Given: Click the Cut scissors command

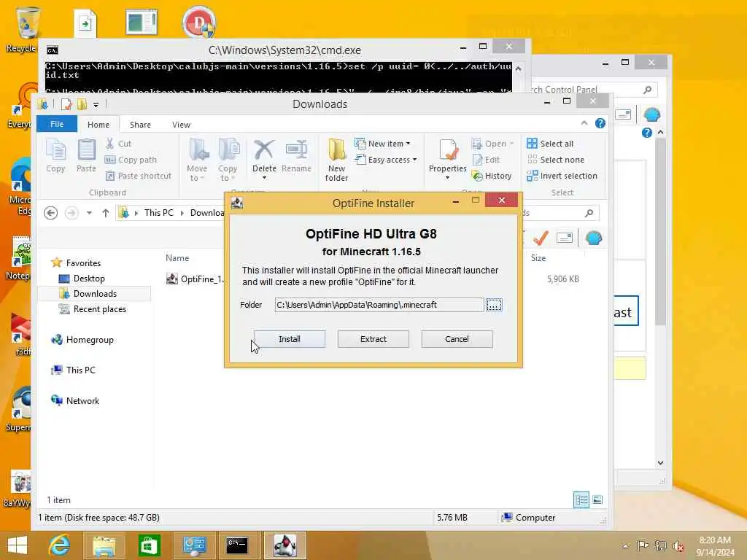Looking at the screenshot, I should (x=119, y=144).
